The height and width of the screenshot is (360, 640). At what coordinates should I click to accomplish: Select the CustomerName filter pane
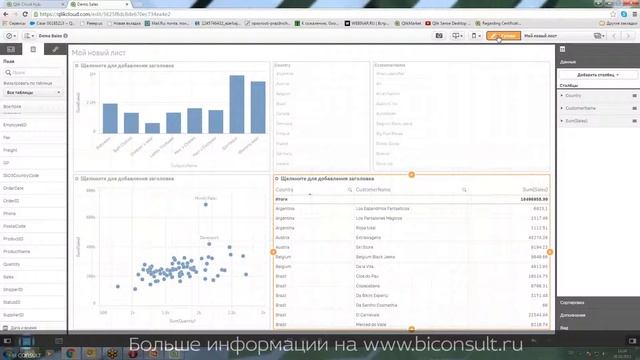coord(461,116)
